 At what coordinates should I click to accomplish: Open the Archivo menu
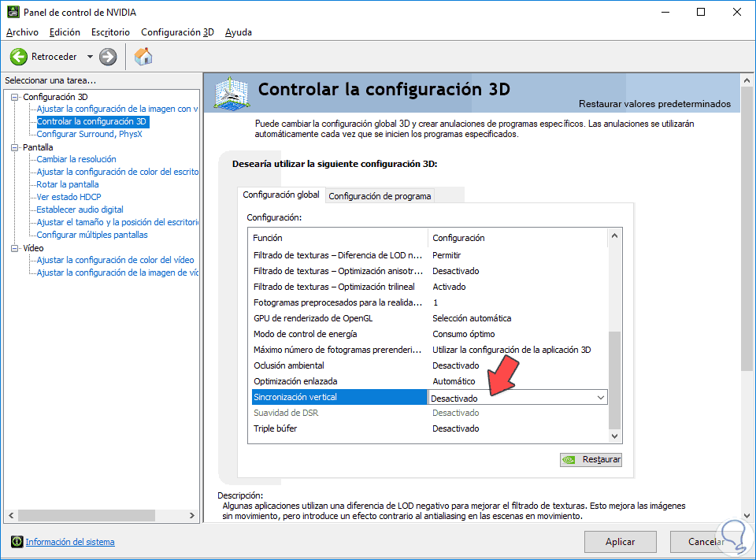[22, 32]
